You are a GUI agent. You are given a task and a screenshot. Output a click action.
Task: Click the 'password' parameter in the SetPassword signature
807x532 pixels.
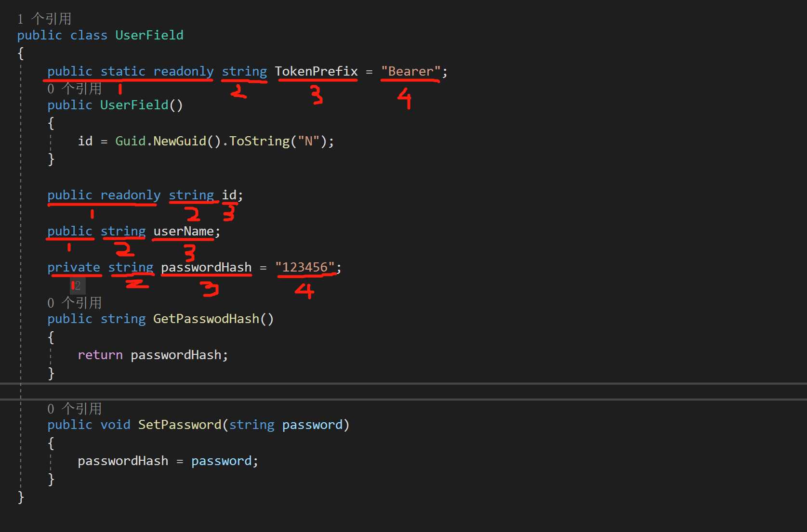coord(312,425)
